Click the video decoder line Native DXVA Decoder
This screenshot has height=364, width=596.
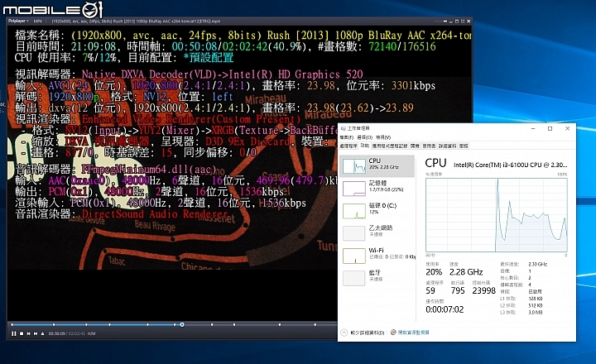point(189,74)
